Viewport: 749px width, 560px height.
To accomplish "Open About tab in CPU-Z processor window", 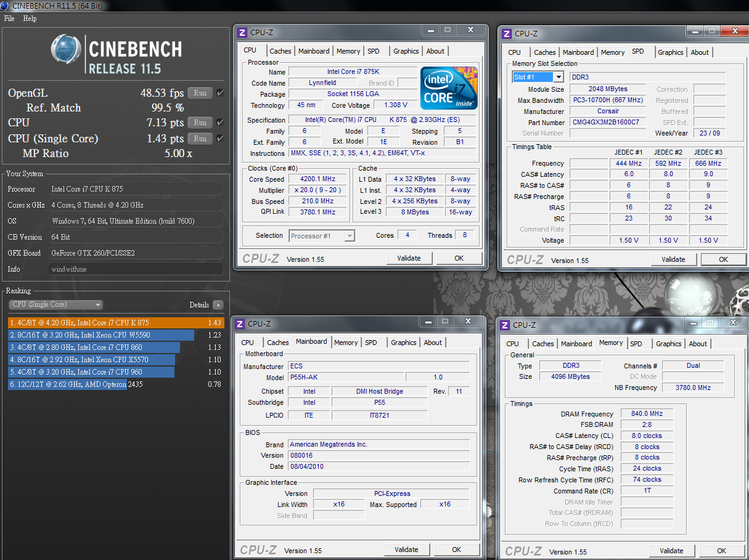I will (435, 51).
